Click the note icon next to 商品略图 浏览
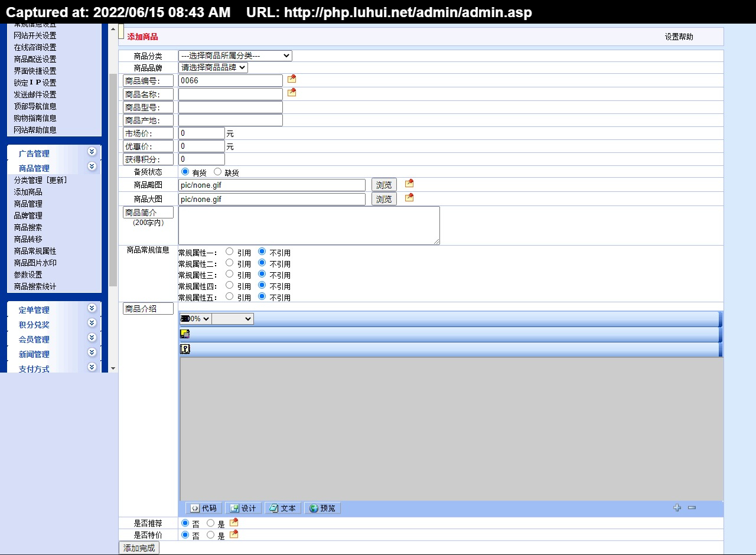756x555 pixels. pos(409,184)
